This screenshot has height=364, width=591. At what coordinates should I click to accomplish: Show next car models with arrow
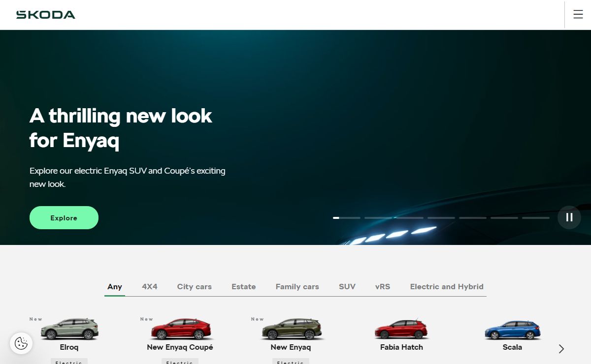click(561, 349)
